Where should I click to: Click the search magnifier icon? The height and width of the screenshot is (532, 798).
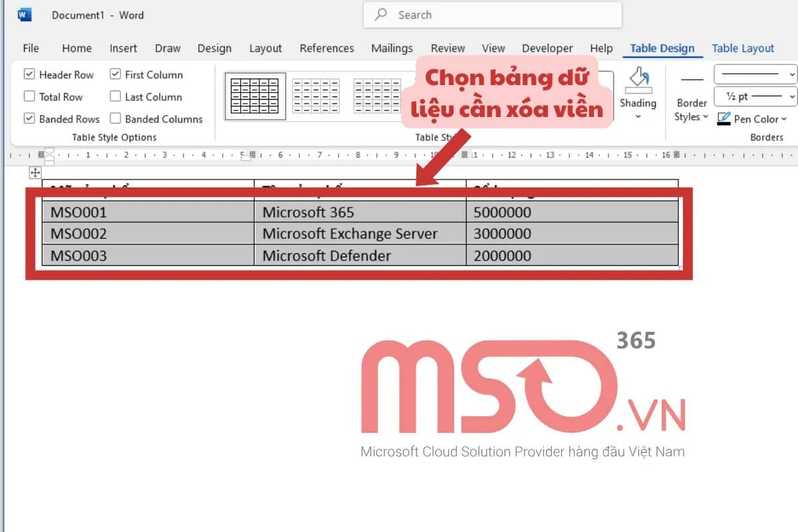[382, 15]
